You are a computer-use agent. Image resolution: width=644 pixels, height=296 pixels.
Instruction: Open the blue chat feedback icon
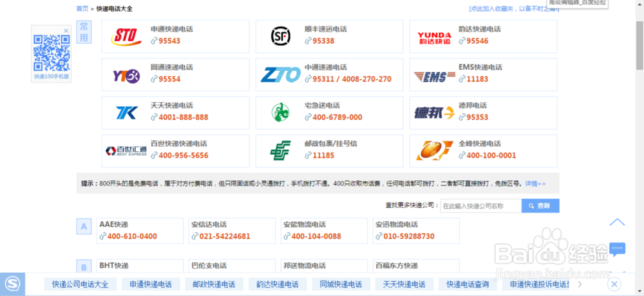pos(618,249)
